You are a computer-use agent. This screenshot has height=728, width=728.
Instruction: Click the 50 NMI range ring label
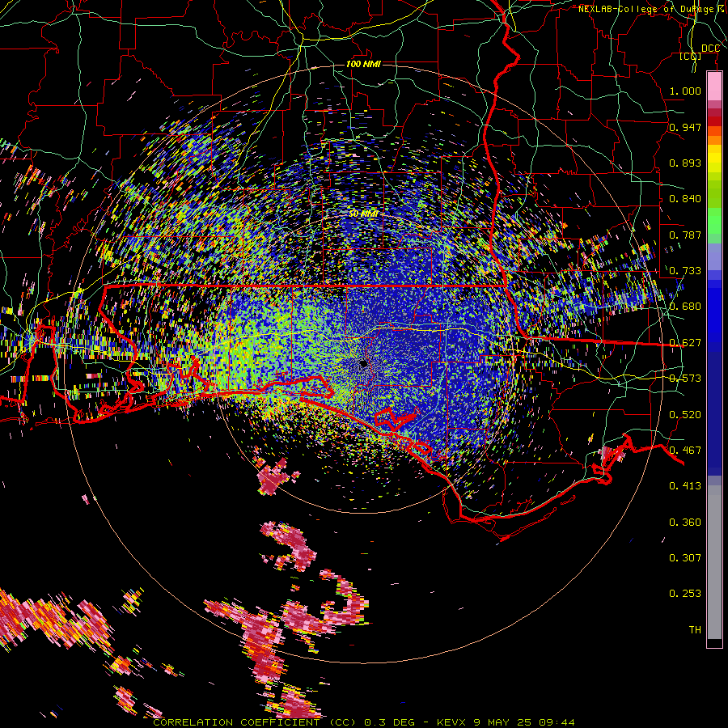tap(363, 214)
